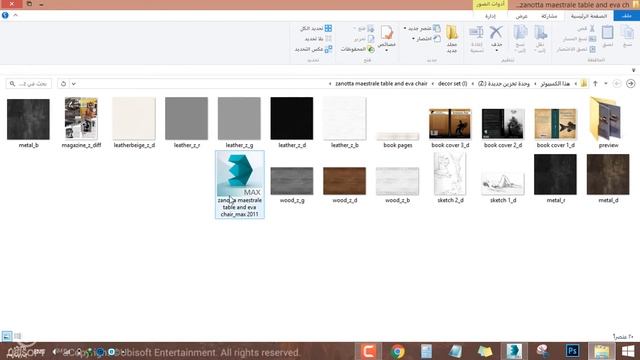Click the Edit button in the ribbon
Viewport: 640px width, 360px height.
tap(364, 39)
